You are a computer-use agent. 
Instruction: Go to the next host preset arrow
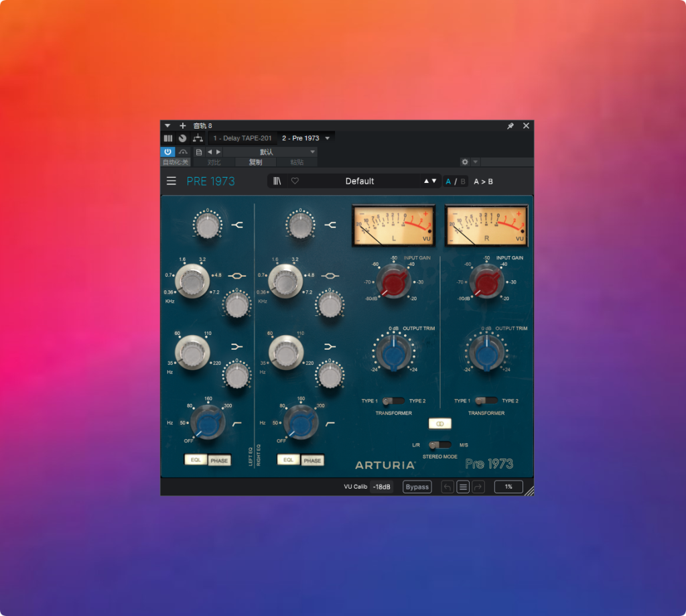tap(218, 152)
